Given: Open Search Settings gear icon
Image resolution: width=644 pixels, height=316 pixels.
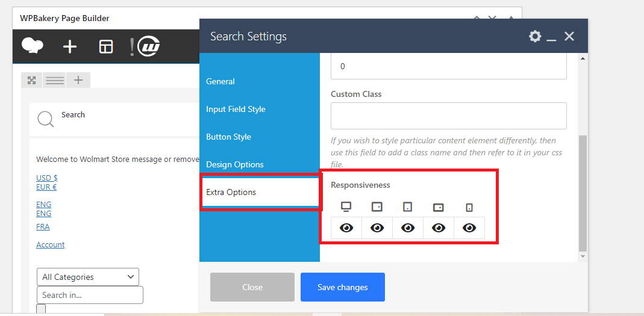Looking at the screenshot, I should (x=535, y=36).
